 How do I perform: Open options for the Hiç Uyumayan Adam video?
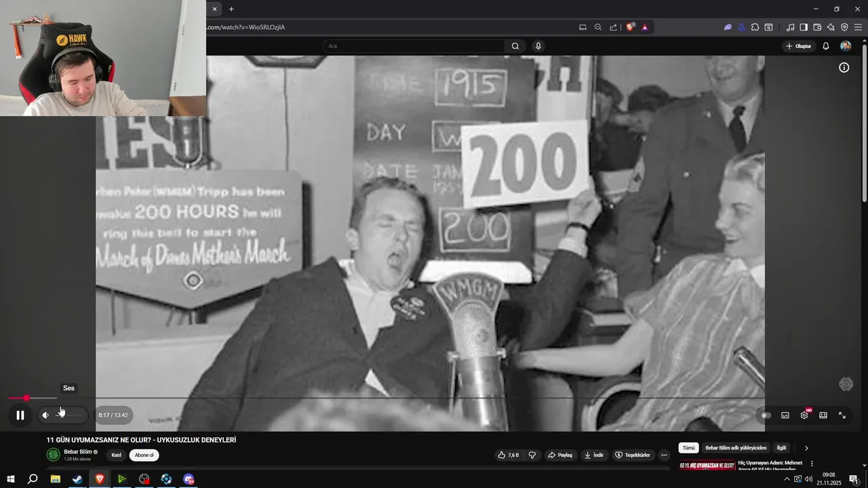(812, 464)
